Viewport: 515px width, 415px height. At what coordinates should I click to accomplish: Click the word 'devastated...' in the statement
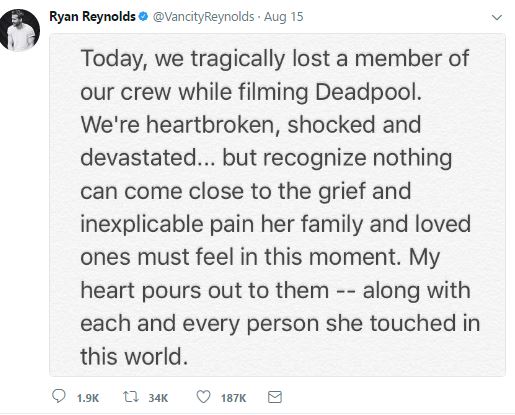[x=148, y=158]
